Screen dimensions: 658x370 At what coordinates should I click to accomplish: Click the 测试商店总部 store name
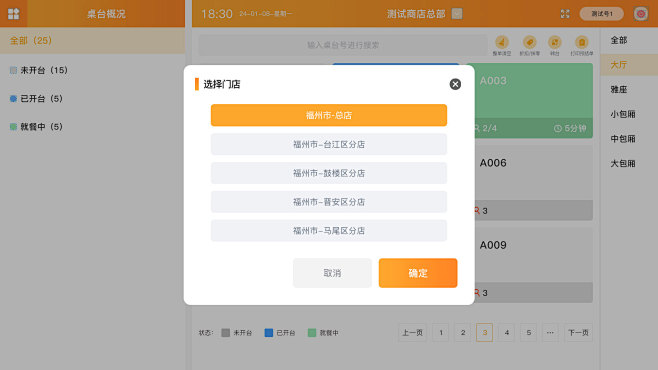[x=416, y=14]
